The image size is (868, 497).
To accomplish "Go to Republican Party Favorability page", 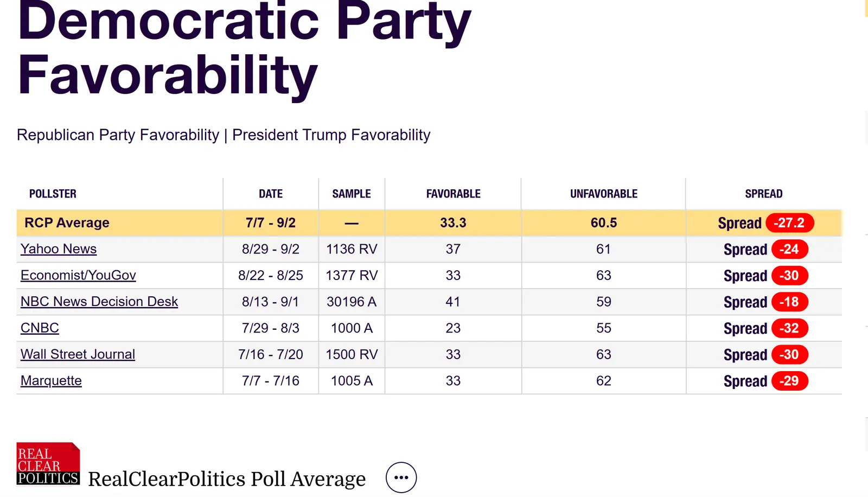I will point(118,135).
